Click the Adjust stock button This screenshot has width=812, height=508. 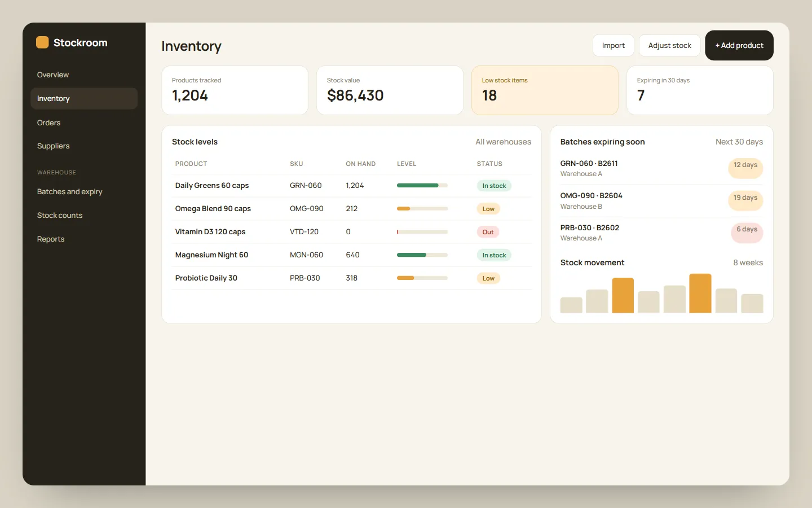tap(669, 45)
